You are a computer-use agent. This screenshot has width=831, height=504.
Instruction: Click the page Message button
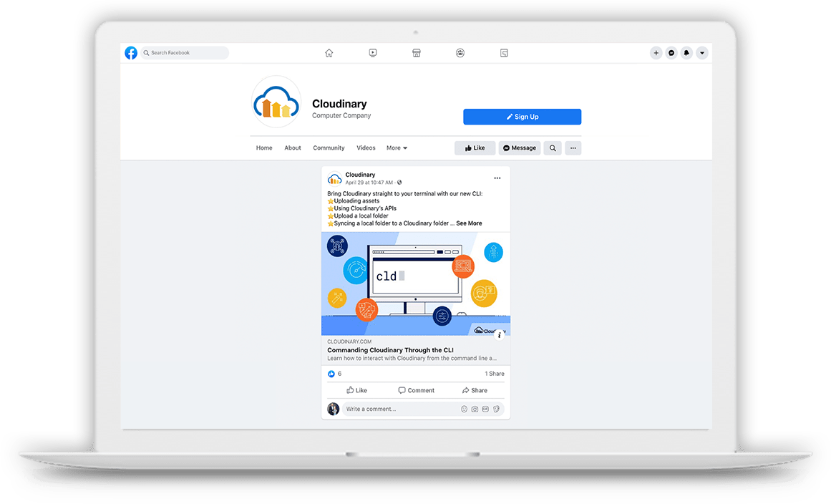coord(520,148)
